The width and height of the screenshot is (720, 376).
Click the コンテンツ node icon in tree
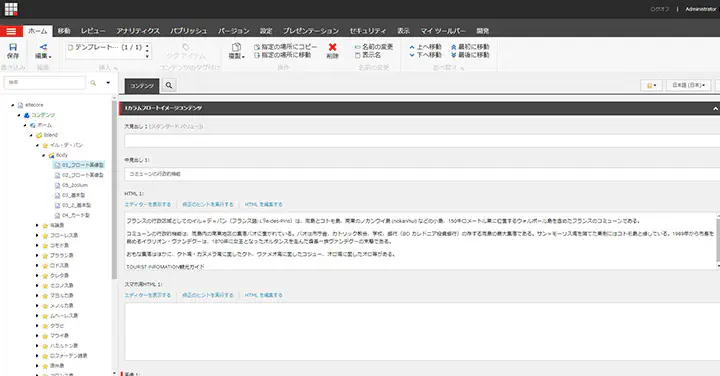[x=27, y=115]
